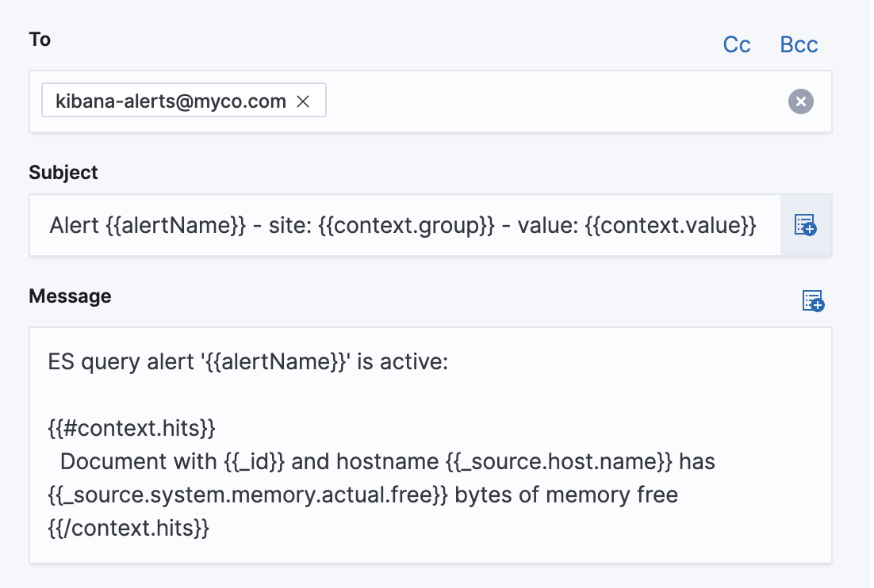Open add variable menu for Message
This screenshot has height=588, width=874.
813,301
